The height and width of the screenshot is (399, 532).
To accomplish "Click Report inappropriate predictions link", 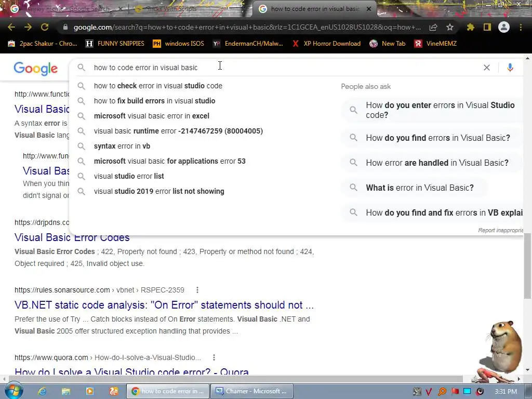I will [x=500, y=230].
